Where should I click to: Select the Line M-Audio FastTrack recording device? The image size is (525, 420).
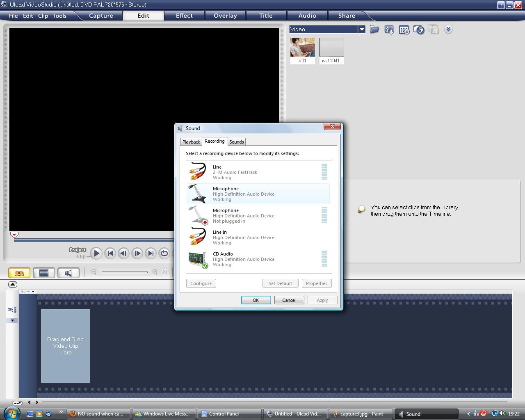tap(259, 172)
